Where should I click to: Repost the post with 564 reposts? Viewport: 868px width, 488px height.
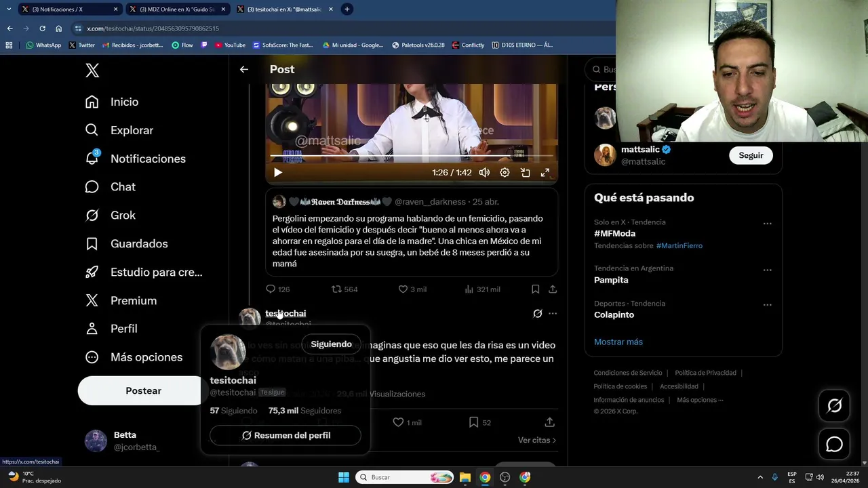coord(344,289)
